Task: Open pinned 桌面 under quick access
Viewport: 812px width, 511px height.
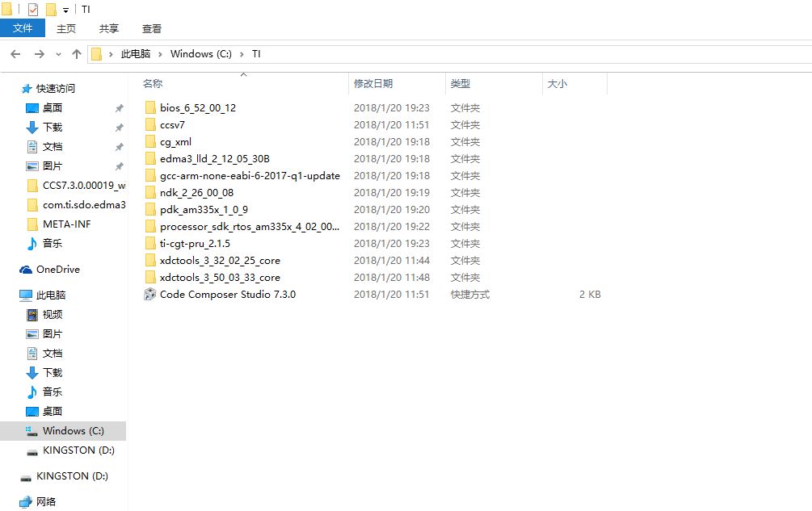Action: [x=53, y=107]
